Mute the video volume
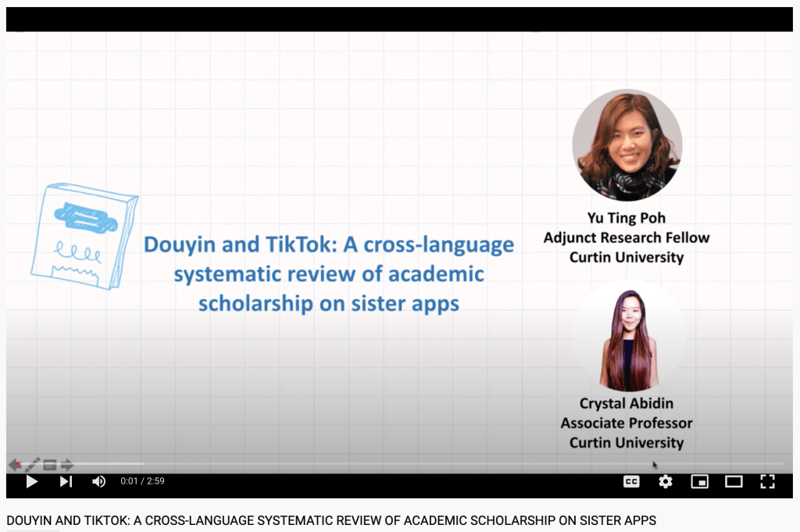 [x=99, y=482]
